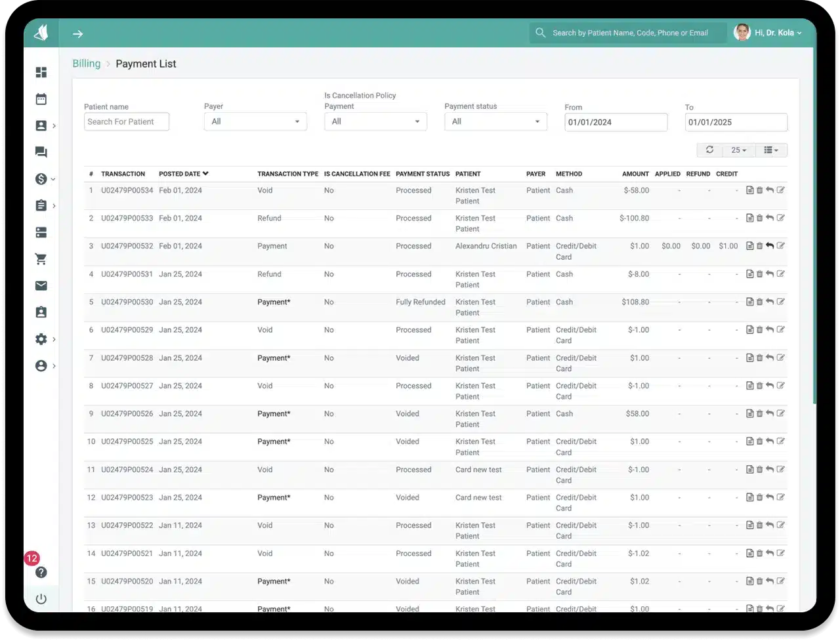This screenshot has width=840, height=643.
Task: Click the power logout icon
Action: pyautogui.click(x=41, y=599)
